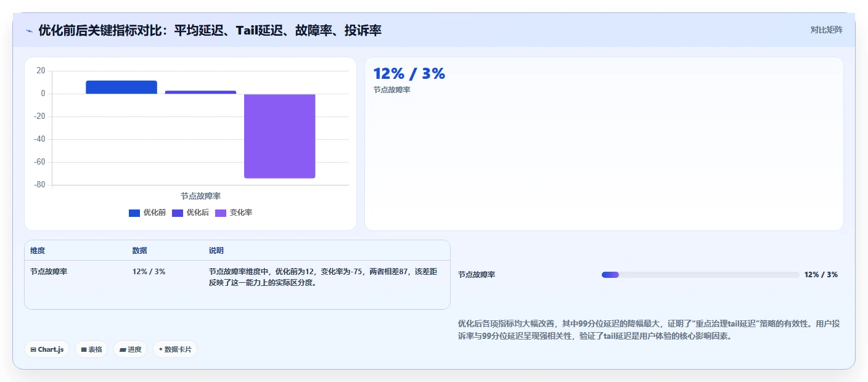
Task: Click the purple 变化率 legend swatch
Action: [x=221, y=213]
